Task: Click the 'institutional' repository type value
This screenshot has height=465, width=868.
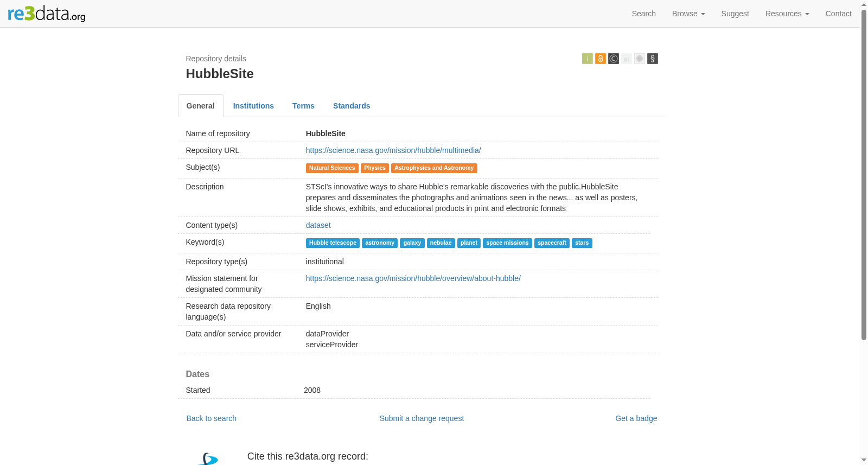Action: click(325, 262)
